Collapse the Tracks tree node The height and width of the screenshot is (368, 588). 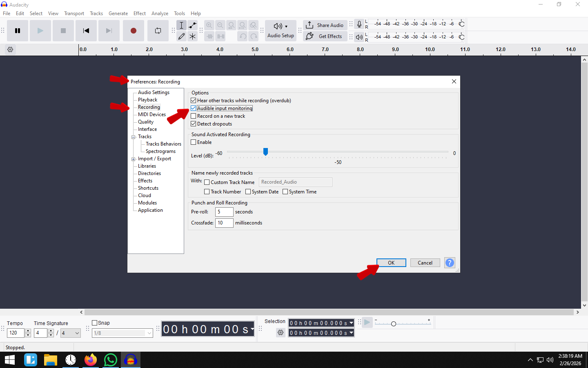(134, 137)
